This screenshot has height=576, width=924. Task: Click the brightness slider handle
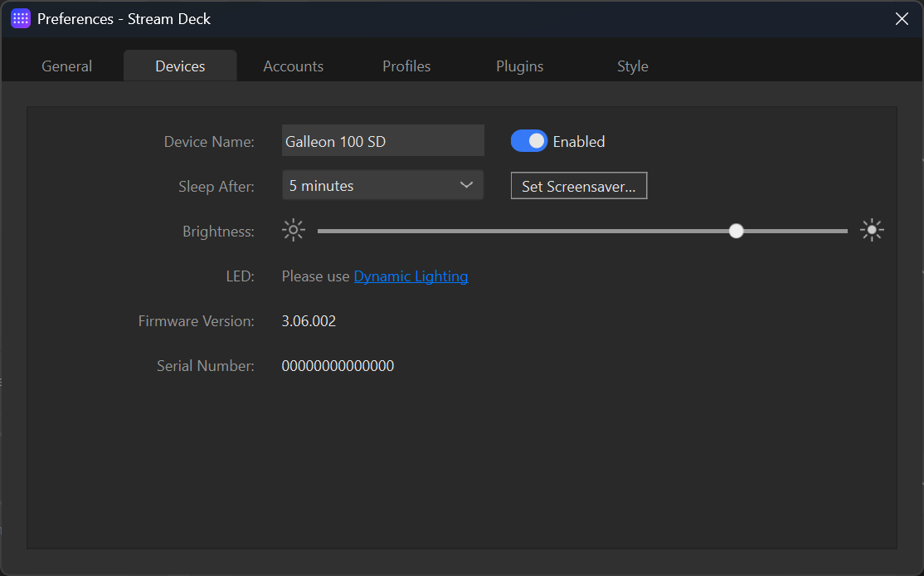click(736, 230)
